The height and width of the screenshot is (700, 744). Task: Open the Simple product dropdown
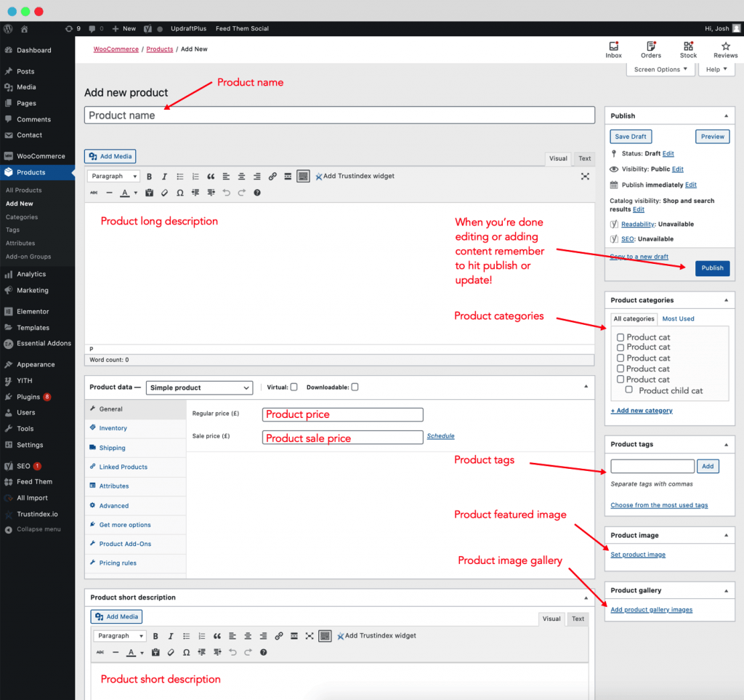coord(198,387)
